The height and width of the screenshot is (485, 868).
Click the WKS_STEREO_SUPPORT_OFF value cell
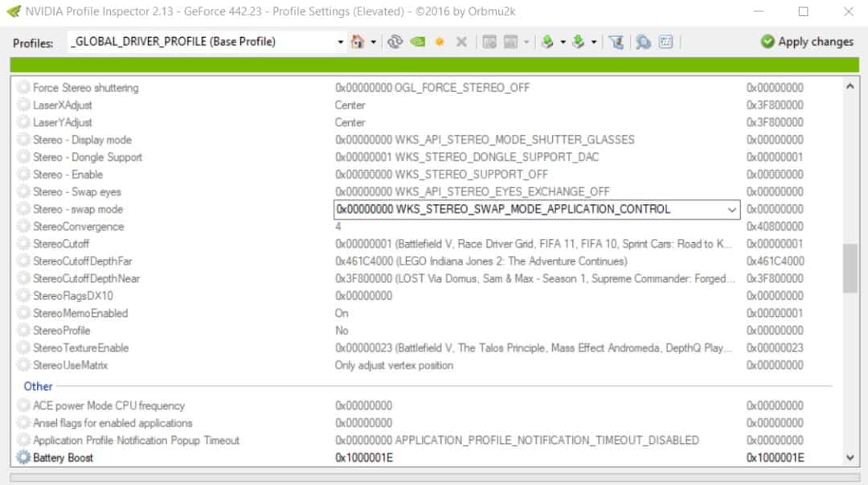tap(441, 175)
